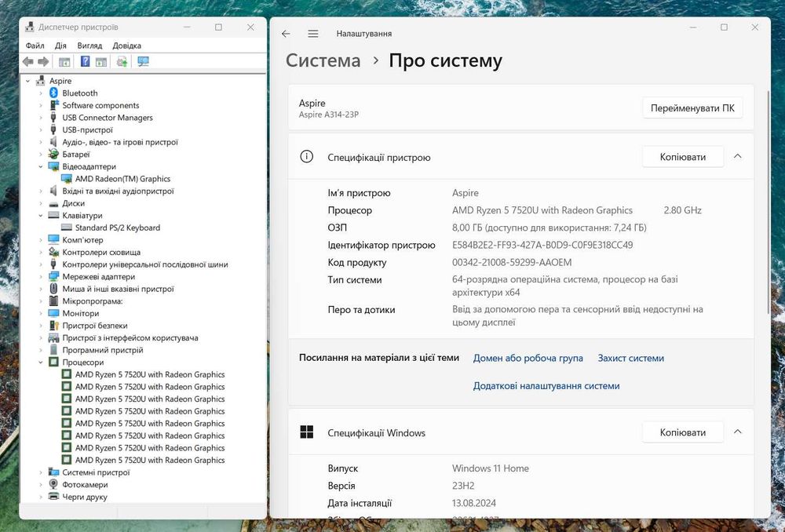Open the Вигляд menu
Image resolution: width=785 pixels, height=532 pixels.
pyautogui.click(x=89, y=46)
